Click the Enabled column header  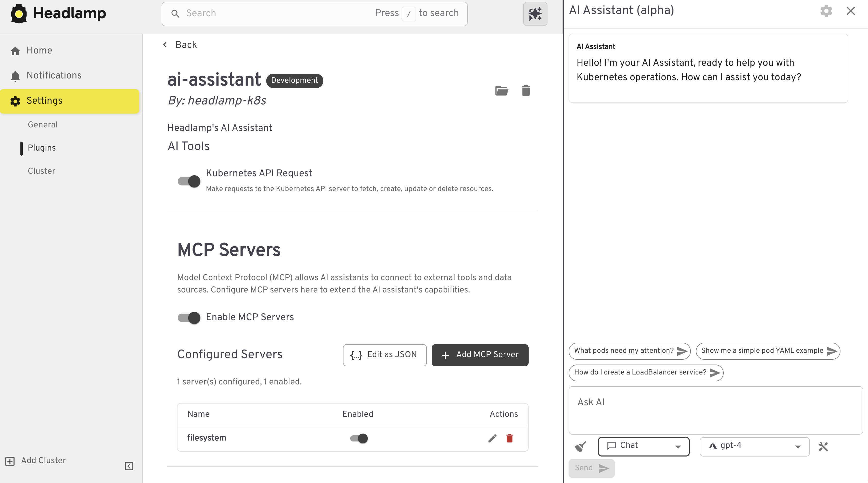pos(358,414)
